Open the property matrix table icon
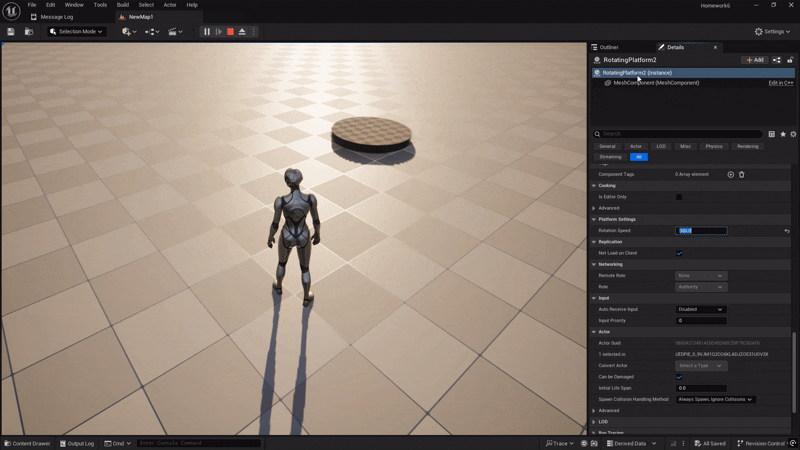800x450 pixels. tap(771, 134)
